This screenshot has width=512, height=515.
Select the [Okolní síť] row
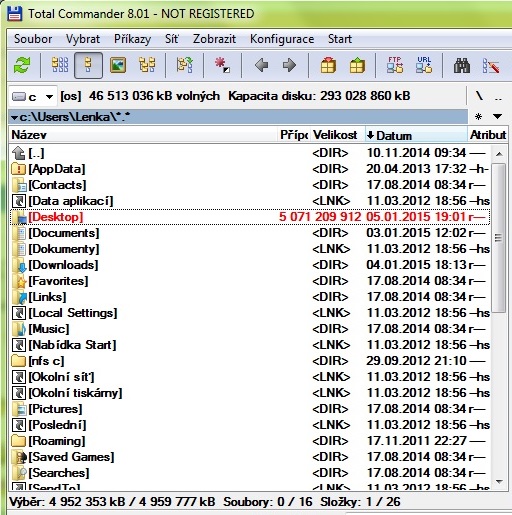[x=250, y=377]
